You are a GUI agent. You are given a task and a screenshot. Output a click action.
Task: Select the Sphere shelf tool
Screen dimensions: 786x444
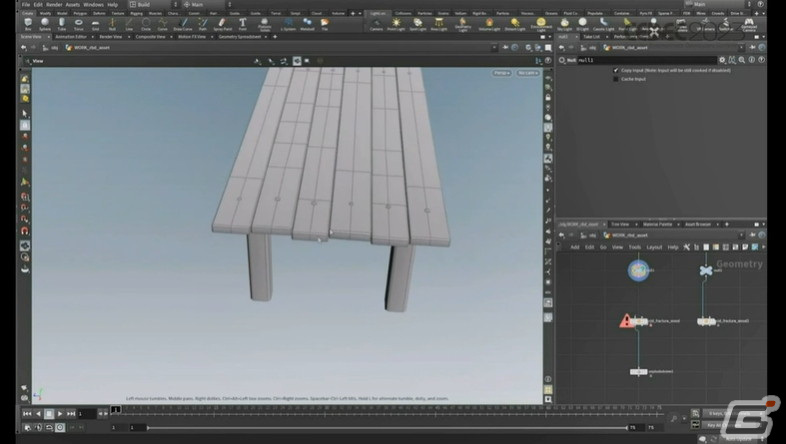click(x=45, y=24)
